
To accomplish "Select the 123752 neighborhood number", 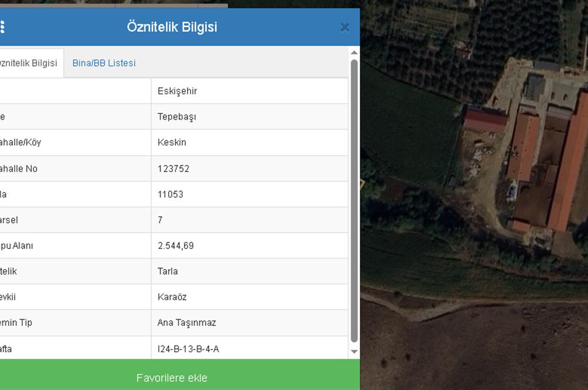I will [173, 169].
